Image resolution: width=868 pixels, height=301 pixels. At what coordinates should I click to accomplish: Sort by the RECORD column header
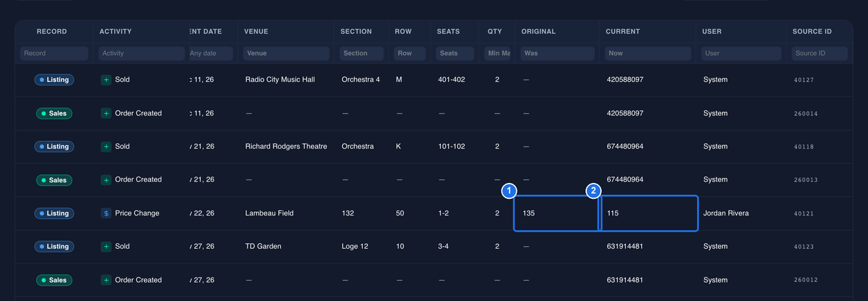click(x=51, y=31)
